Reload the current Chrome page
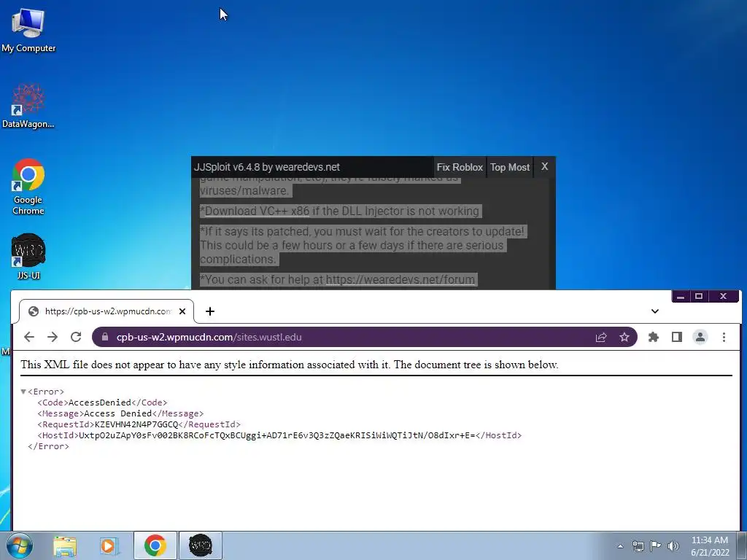This screenshot has width=747, height=560. coord(76,337)
